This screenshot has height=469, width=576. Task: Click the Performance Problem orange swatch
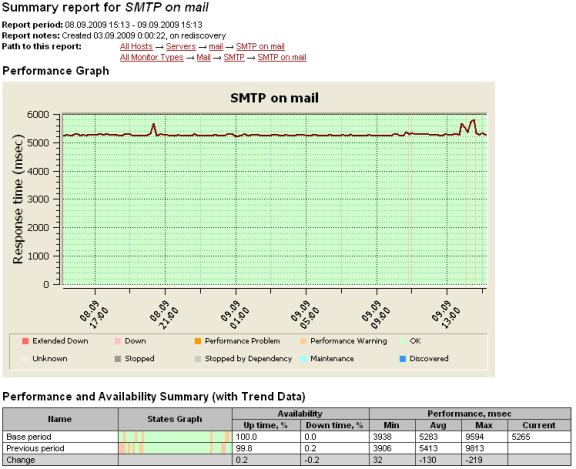point(198,341)
